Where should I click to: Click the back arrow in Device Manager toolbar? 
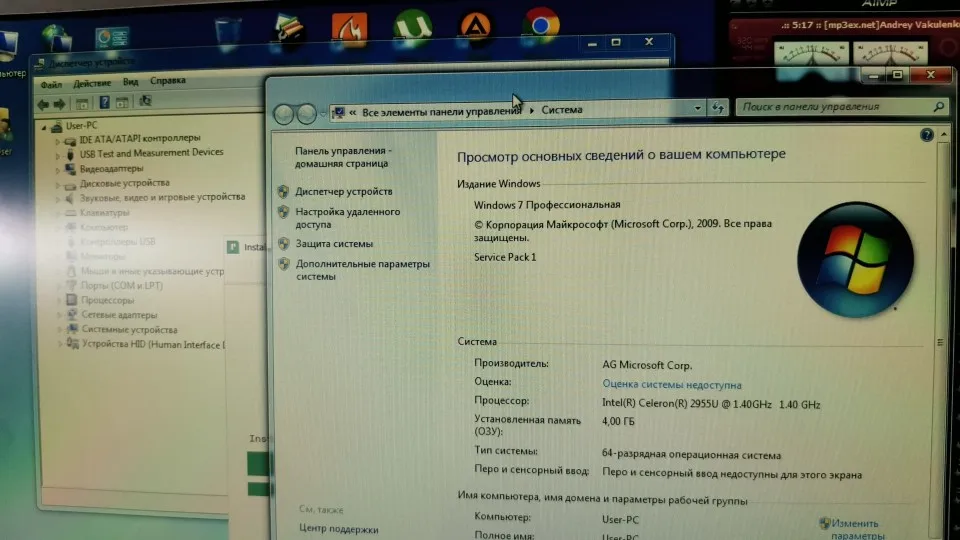click(43, 104)
